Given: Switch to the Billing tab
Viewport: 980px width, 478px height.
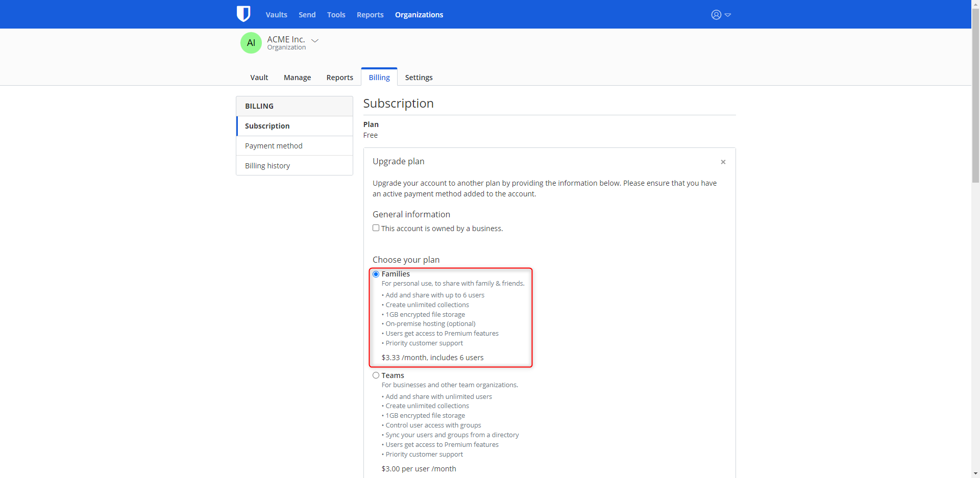Looking at the screenshot, I should [x=379, y=77].
